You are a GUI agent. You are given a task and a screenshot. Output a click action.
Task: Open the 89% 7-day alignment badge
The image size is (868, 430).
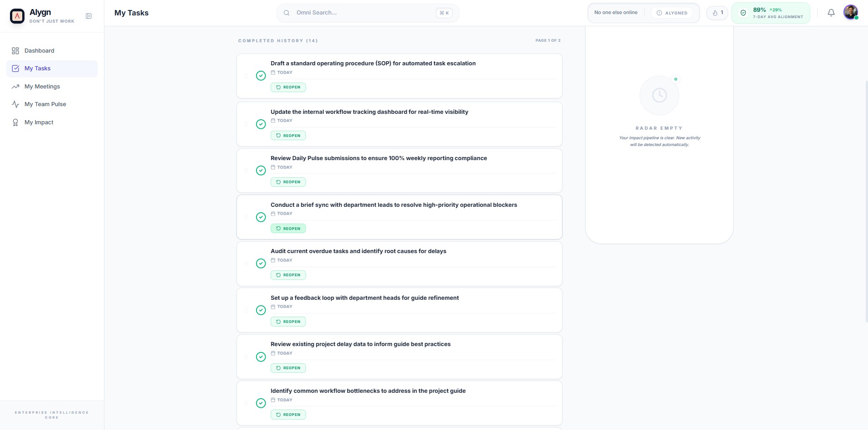(771, 13)
